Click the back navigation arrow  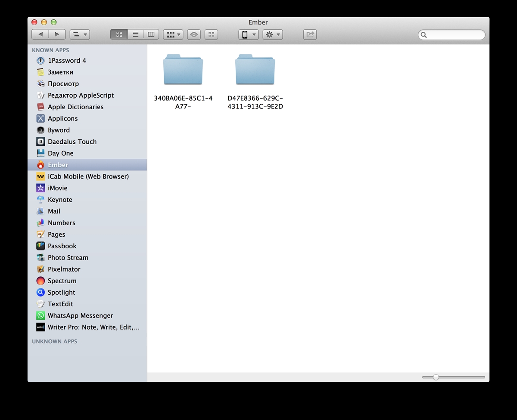[x=40, y=34]
